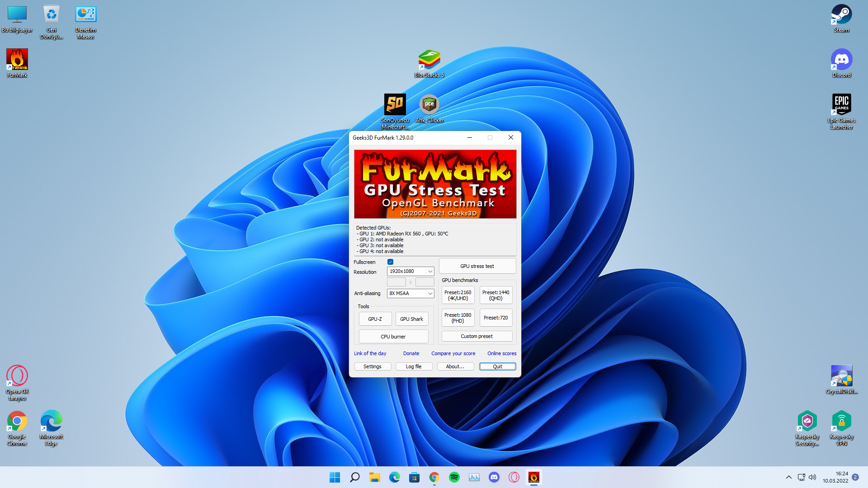
Task: Expand the Resolution 1920x1080 dropdown
Action: coord(410,272)
